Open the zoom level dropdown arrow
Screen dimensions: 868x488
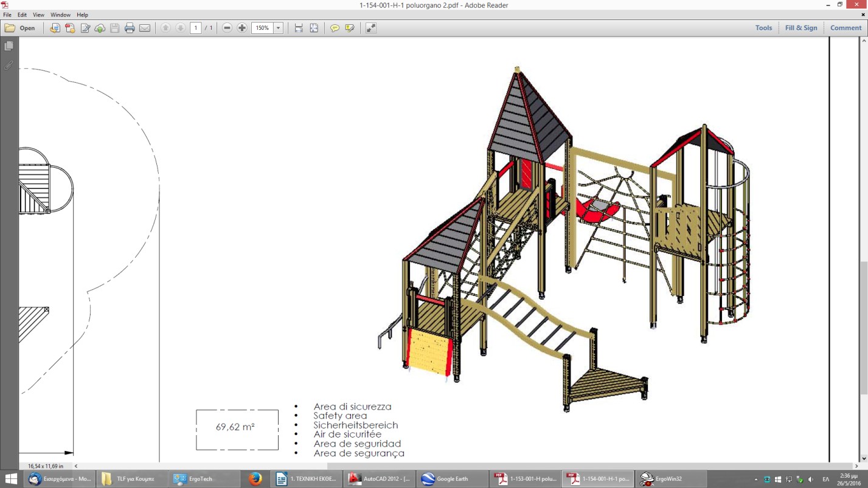click(279, 28)
